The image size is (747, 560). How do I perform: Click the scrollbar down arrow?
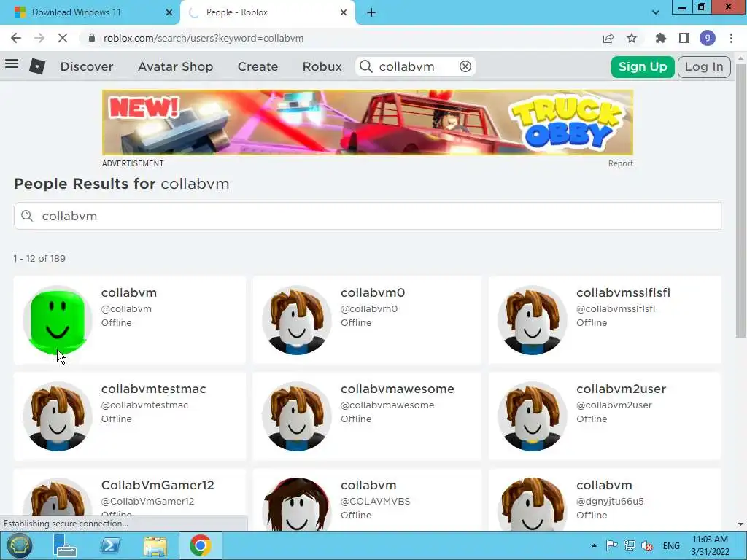point(740,524)
